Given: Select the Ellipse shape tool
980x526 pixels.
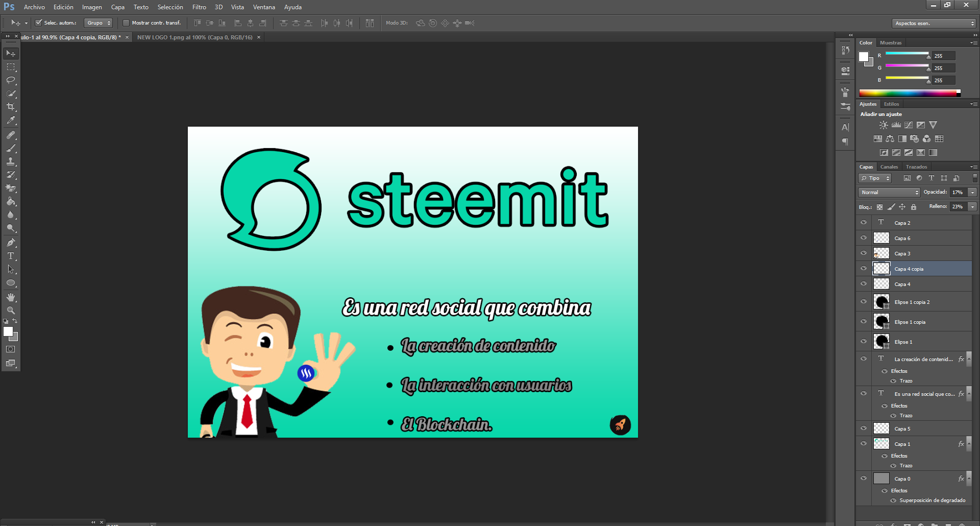Looking at the screenshot, I should coord(11,282).
